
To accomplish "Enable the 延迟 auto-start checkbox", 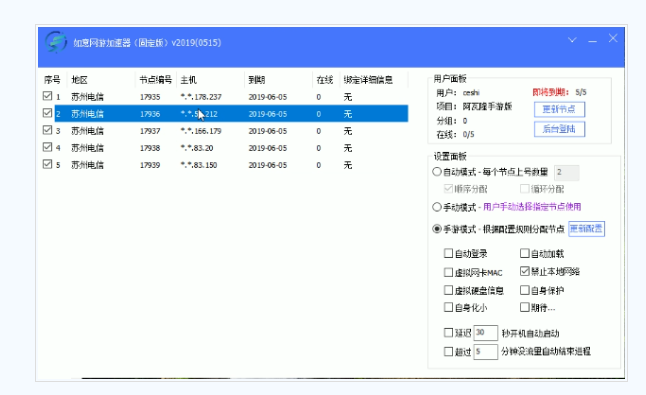I will coord(448,332).
